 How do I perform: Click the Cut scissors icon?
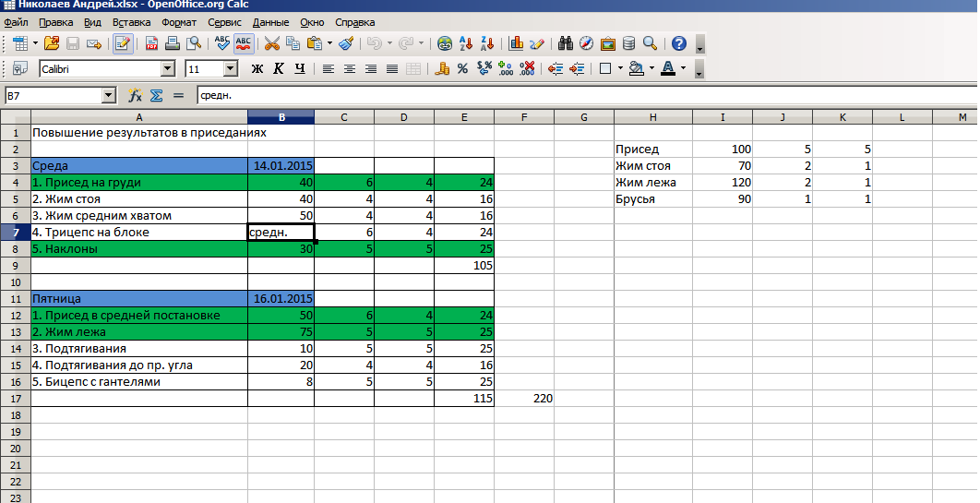pos(271,43)
